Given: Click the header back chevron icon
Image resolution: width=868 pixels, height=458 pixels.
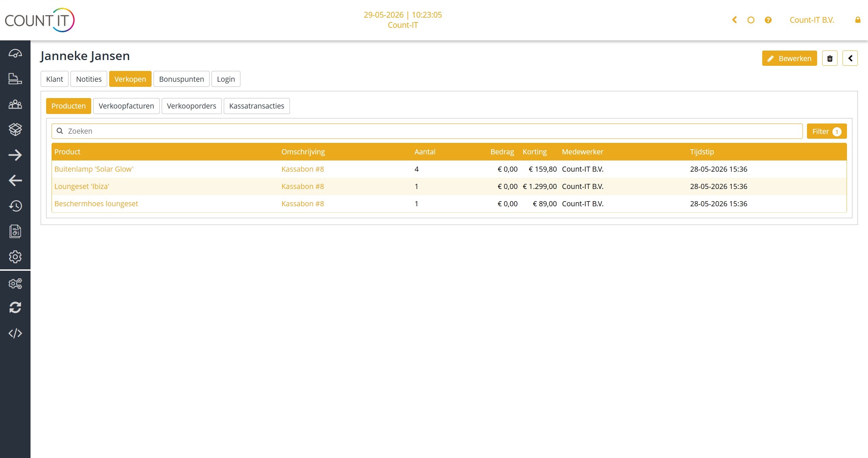Looking at the screenshot, I should coord(734,20).
